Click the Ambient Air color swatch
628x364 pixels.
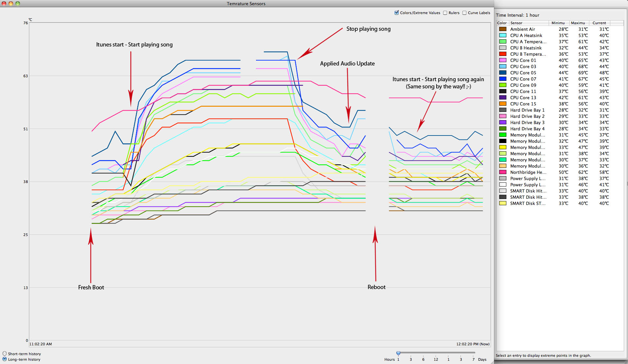pos(502,29)
